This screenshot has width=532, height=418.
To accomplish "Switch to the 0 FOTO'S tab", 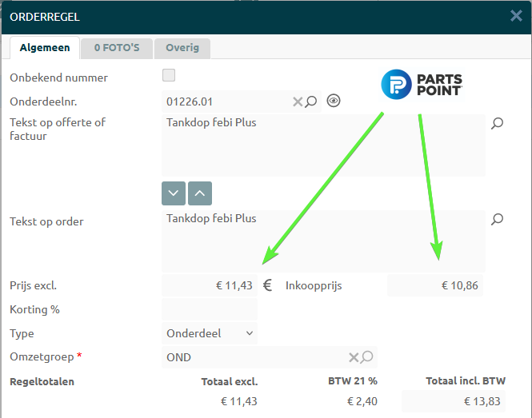I will click(x=117, y=48).
